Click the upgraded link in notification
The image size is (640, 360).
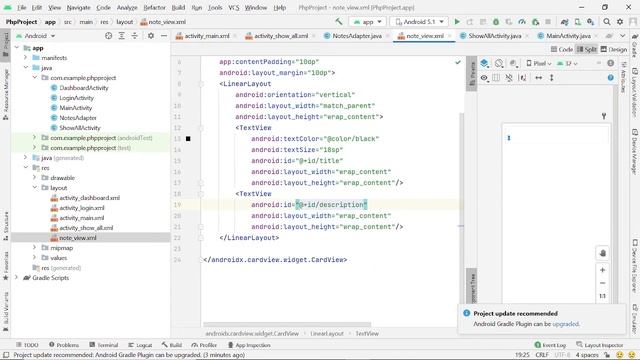click(565, 324)
